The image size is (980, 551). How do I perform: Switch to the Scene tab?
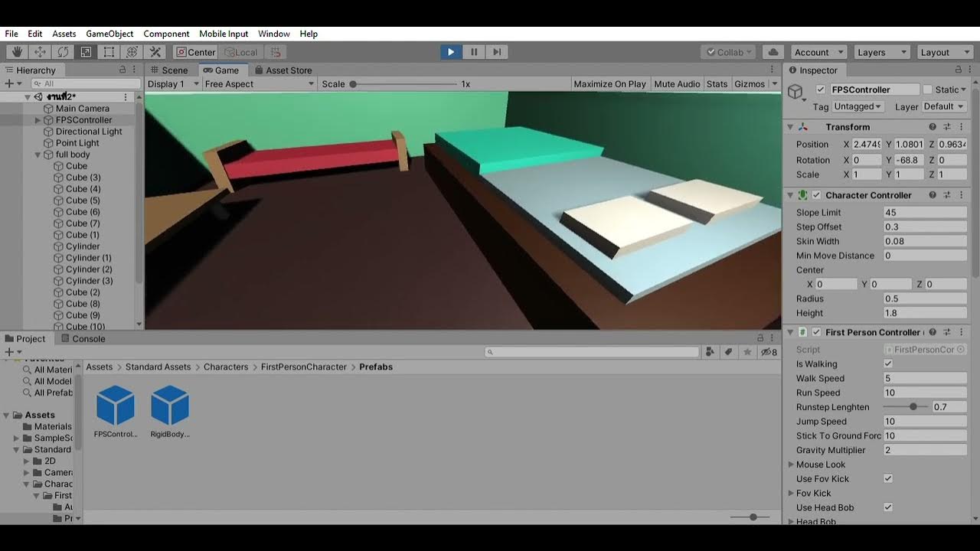pos(168,70)
